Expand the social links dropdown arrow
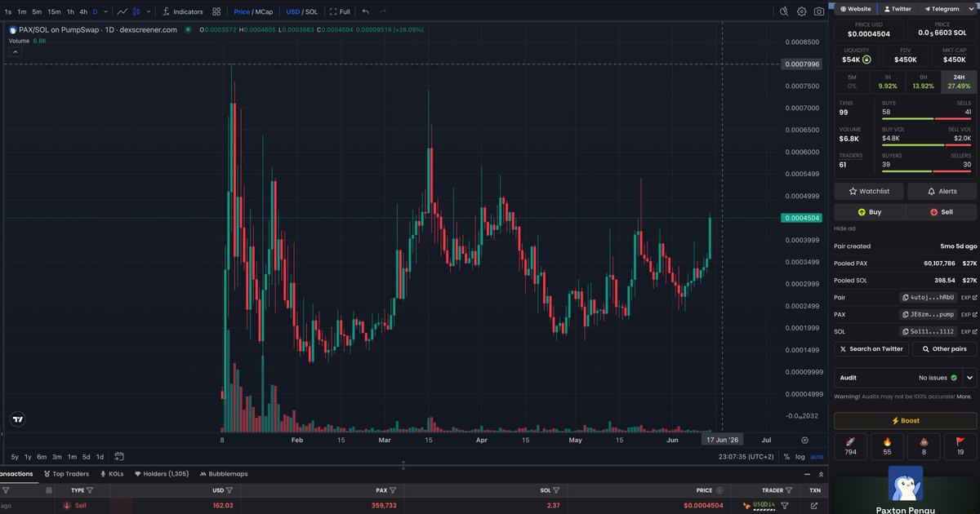The width and height of the screenshot is (980, 514). (x=971, y=9)
